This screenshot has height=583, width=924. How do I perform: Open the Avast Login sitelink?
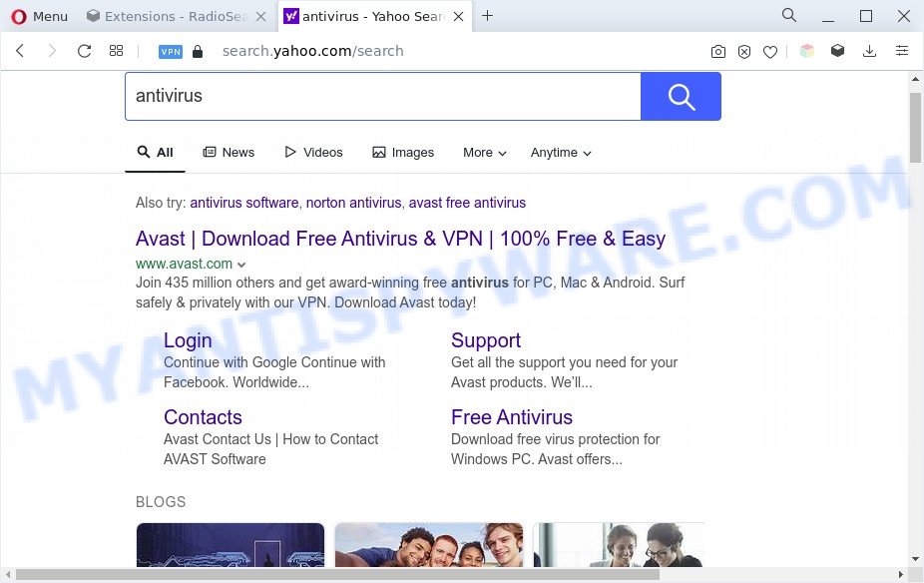[188, 340]
